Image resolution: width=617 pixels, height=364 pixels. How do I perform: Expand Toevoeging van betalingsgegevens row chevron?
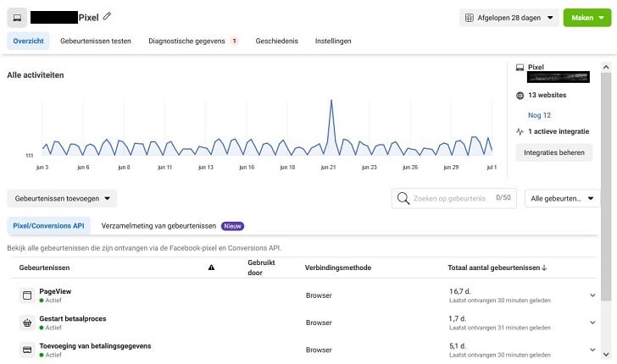point(592,350)
